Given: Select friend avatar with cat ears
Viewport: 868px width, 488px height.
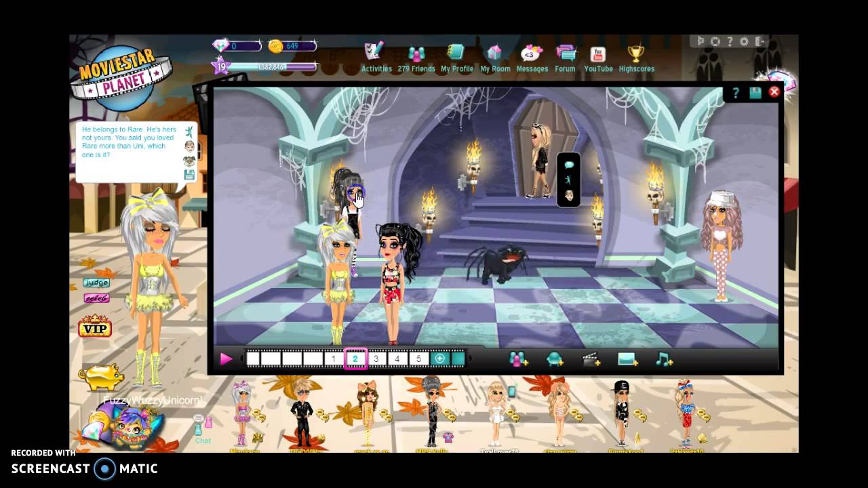Looking at the screenshot, I should [367, 413].
